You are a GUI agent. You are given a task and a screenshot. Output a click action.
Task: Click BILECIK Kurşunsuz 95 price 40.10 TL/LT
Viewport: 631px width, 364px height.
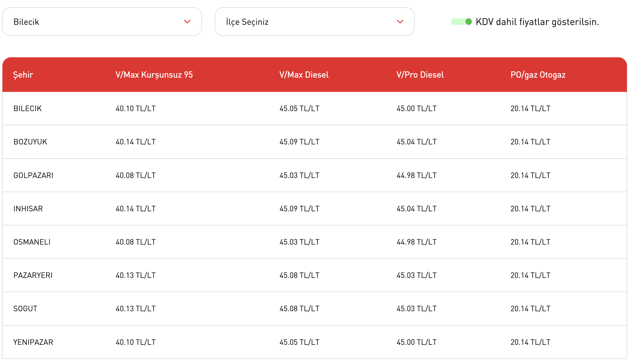(x=135, y=108)
